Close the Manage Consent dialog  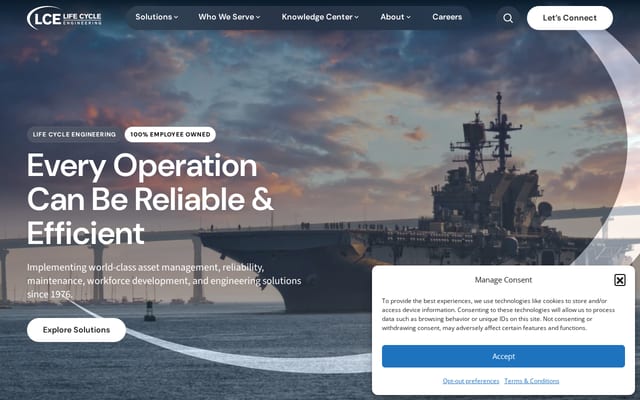(620, 280)
